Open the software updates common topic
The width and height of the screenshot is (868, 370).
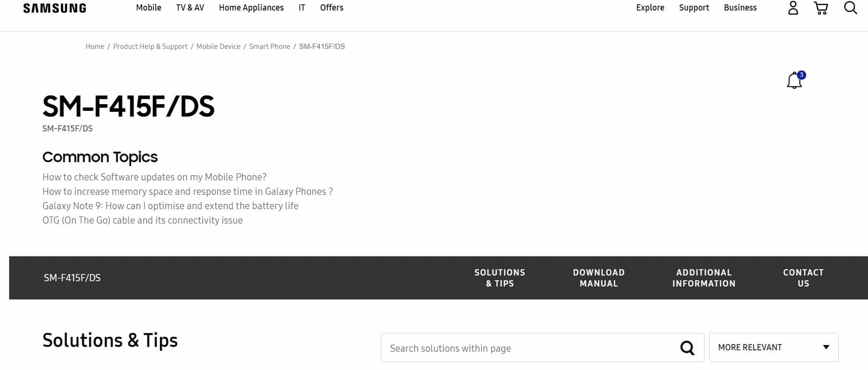point(154,177)
